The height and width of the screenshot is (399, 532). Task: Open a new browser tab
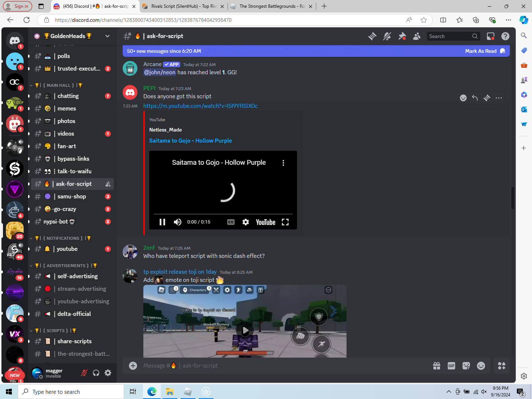(x=324, y=6)
